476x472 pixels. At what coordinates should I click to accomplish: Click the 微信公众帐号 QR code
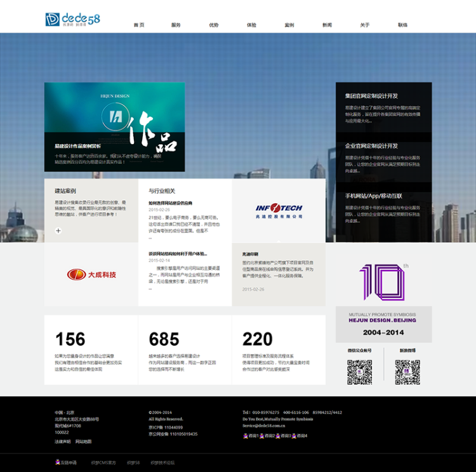(360, 372)
